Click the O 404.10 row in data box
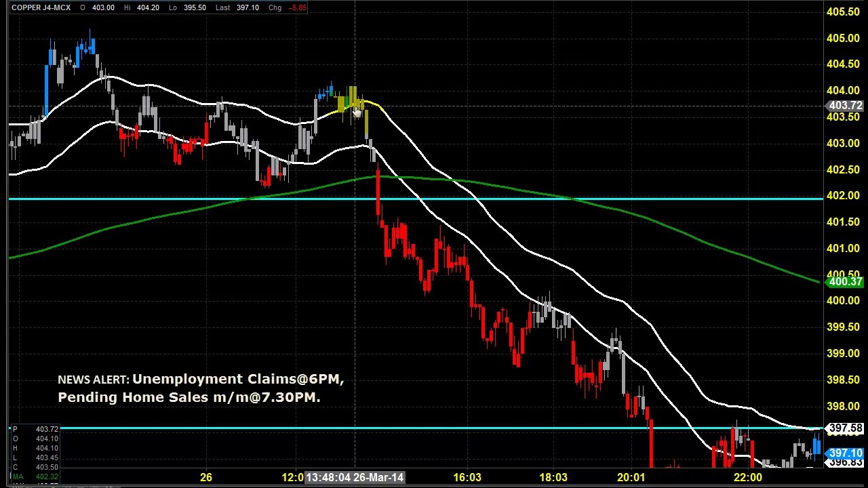 [35, 439]
